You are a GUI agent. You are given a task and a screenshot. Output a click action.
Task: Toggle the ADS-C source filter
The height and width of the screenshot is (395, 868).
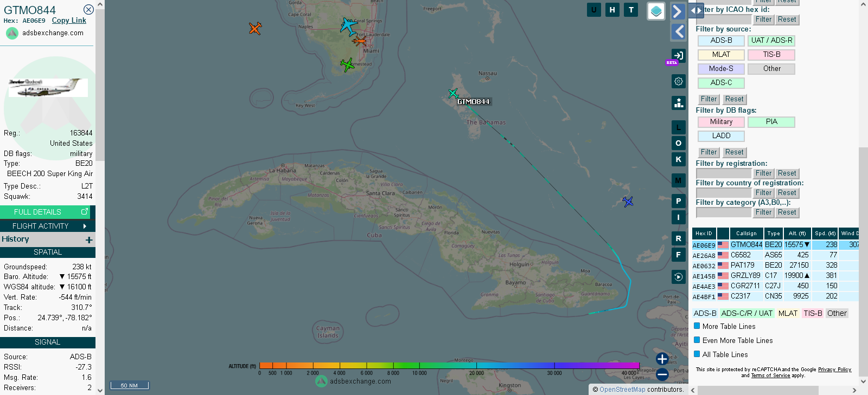tap(721, 83)
